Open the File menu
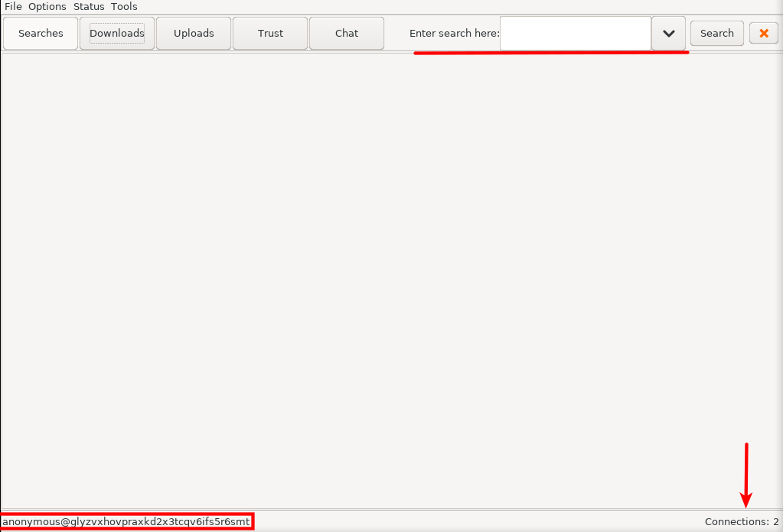 point(13,6)
